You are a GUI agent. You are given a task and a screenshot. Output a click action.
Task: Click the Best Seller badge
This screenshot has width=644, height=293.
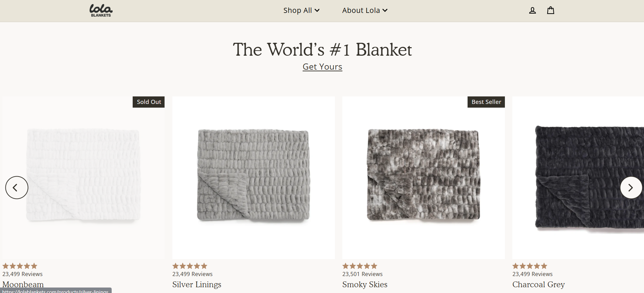[x=486, y=102]
